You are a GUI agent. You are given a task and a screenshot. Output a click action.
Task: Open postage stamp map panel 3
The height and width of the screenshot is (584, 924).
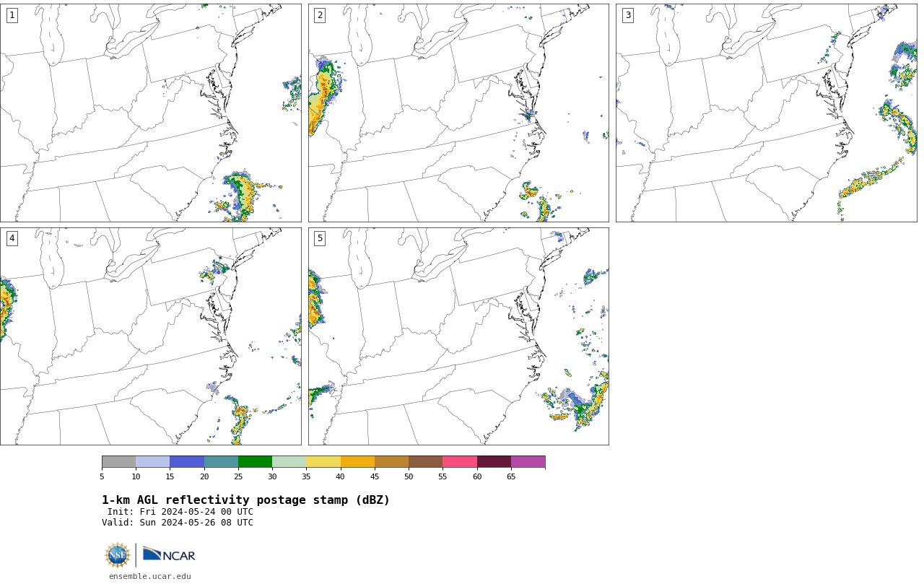coord(767,113)
